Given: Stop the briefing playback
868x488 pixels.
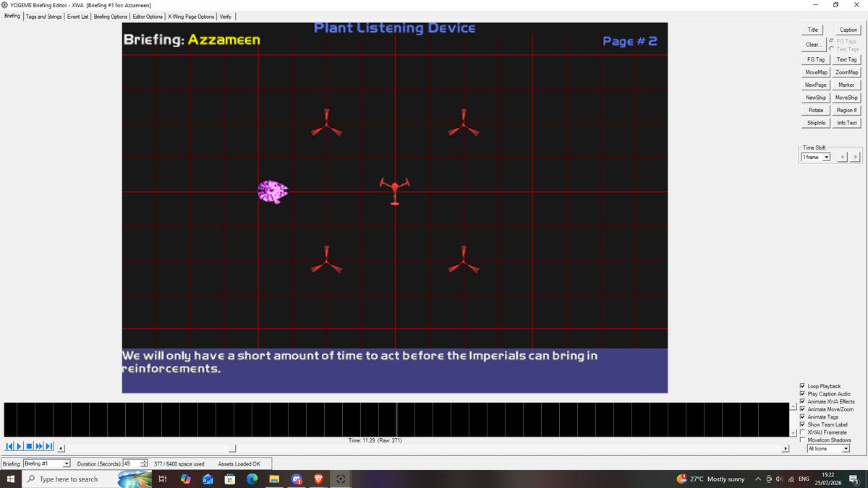Looking at the screenshot, I should (x=29, y=446).
